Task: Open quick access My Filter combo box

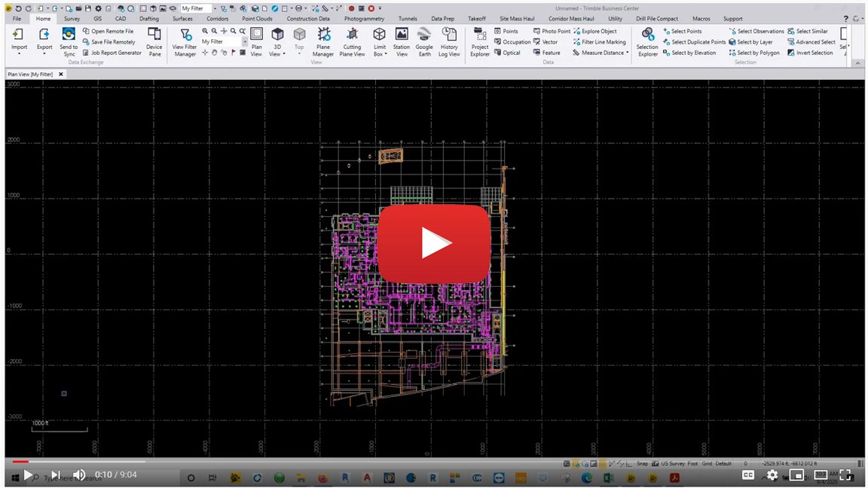Action: 199,8
